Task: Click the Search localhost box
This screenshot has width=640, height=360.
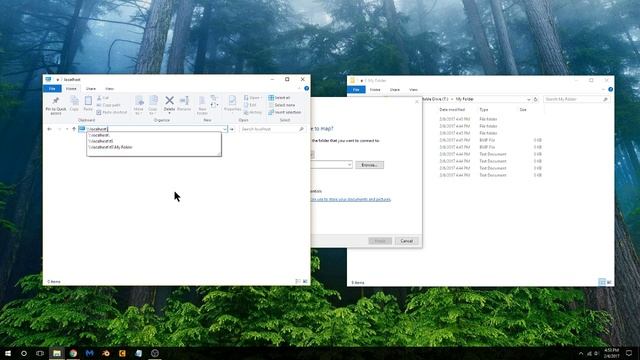Action: click(x=272, y=129)
